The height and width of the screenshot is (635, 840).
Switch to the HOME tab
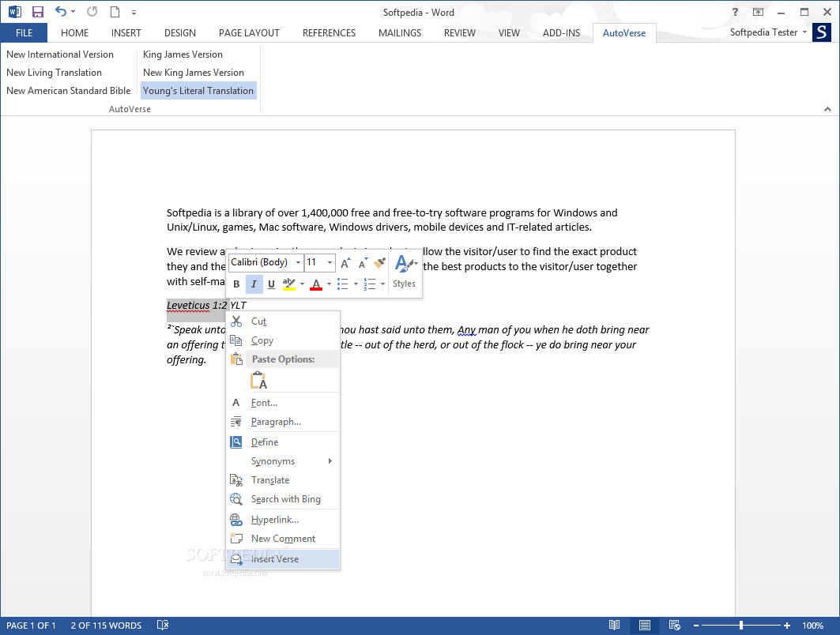(74, 32)
